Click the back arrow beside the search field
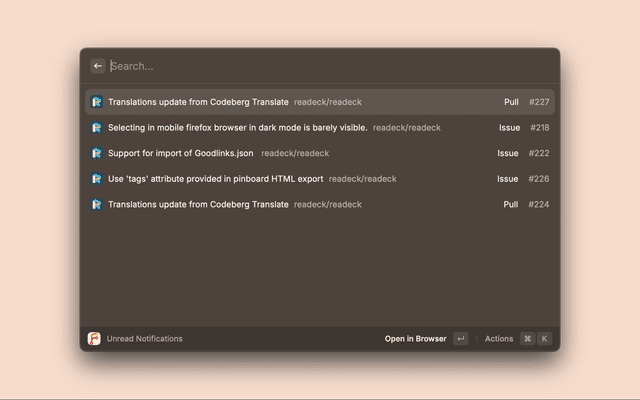Viewport: 640px width, 400px height. pyautogui.click(x=98, y=66)
